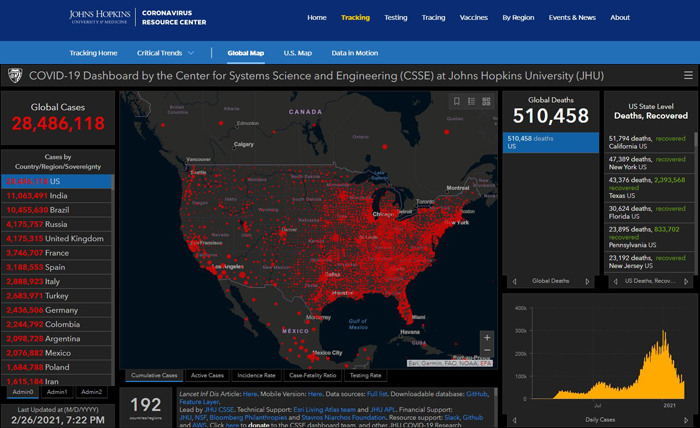The image size is (700, 428).
Task: Click previous arrow in Global Deaths panel
Action: click(514, 281)
